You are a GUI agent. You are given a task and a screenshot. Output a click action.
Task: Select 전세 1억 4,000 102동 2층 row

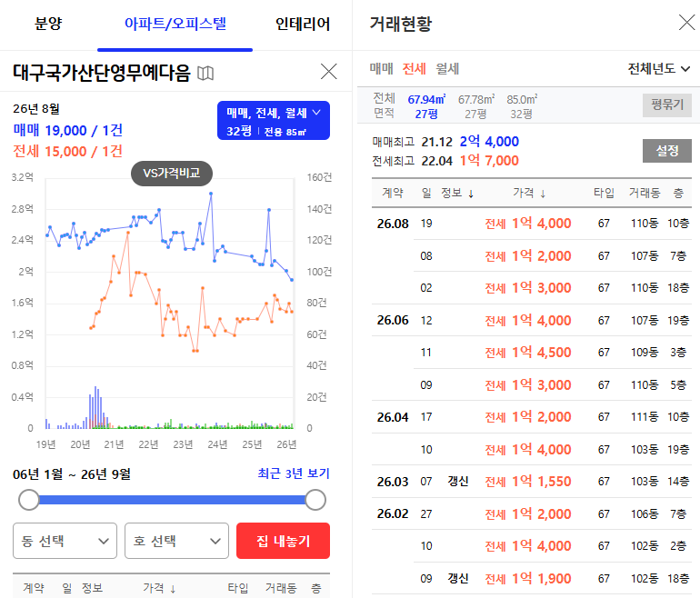[553, 546]
